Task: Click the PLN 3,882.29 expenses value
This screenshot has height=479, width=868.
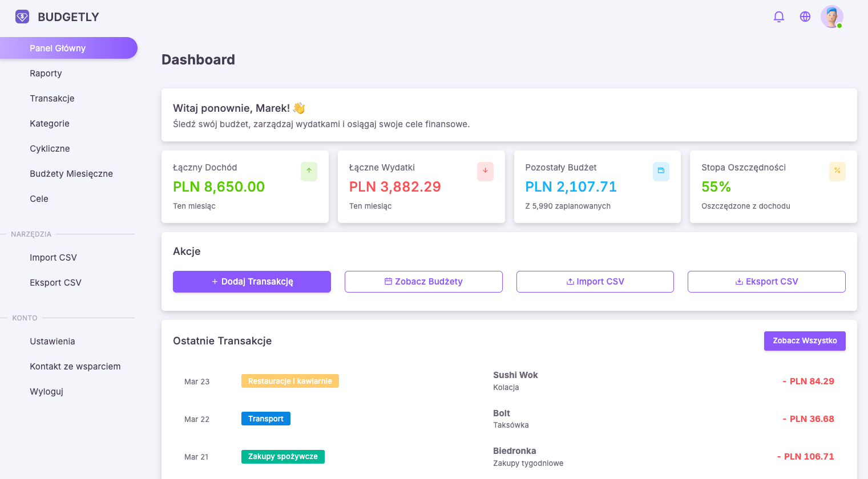Action: coord(395,186)
